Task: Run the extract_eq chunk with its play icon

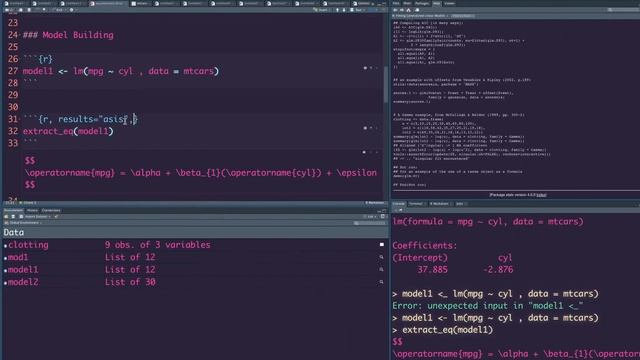Action: [376, 128]
